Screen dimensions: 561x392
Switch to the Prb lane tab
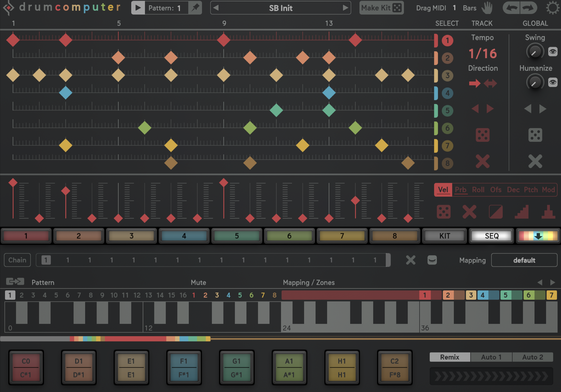click(x=460, y=190)
